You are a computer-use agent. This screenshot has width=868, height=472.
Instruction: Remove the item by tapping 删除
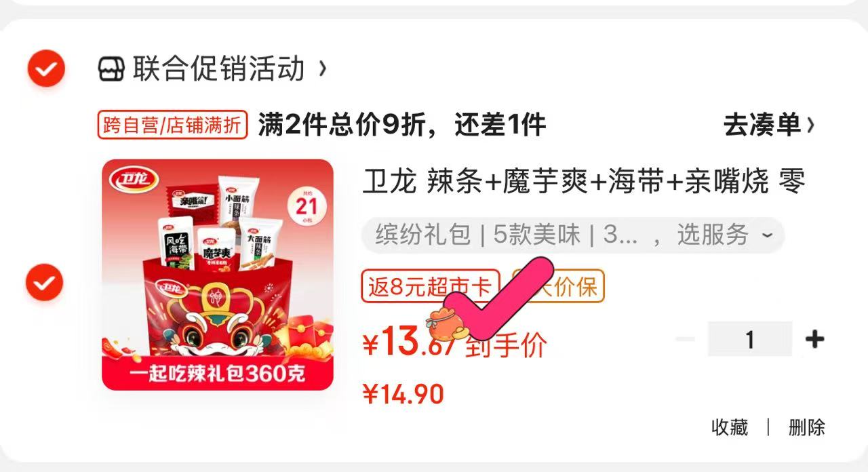pyautogui.click(x=806, y=427)
